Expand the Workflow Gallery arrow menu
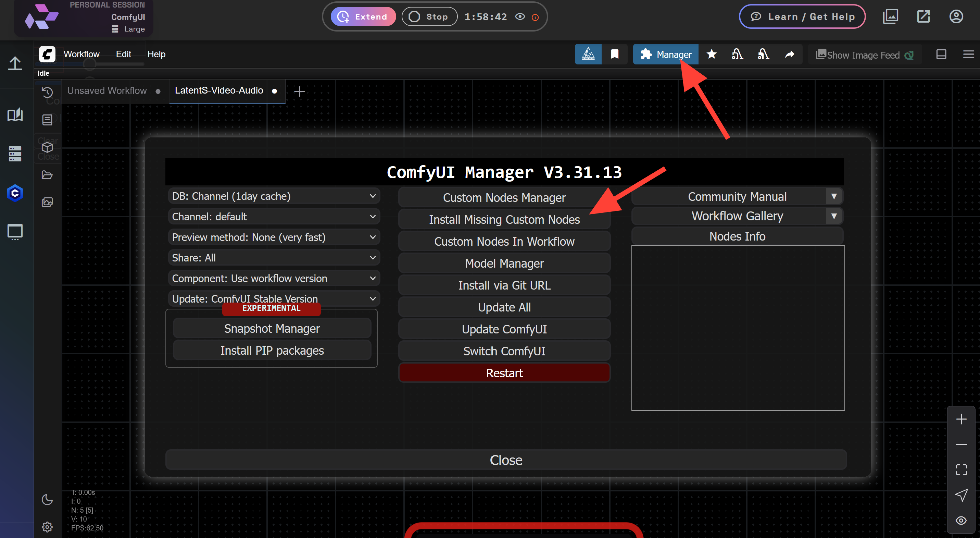Image resolution: width=980 pixels, height=538 pixels. click(834, 216)
